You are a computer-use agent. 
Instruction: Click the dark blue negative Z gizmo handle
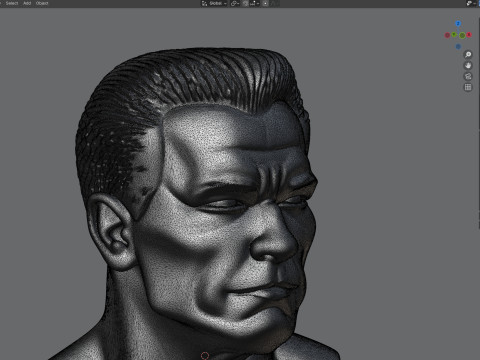(x=458, y=46)
